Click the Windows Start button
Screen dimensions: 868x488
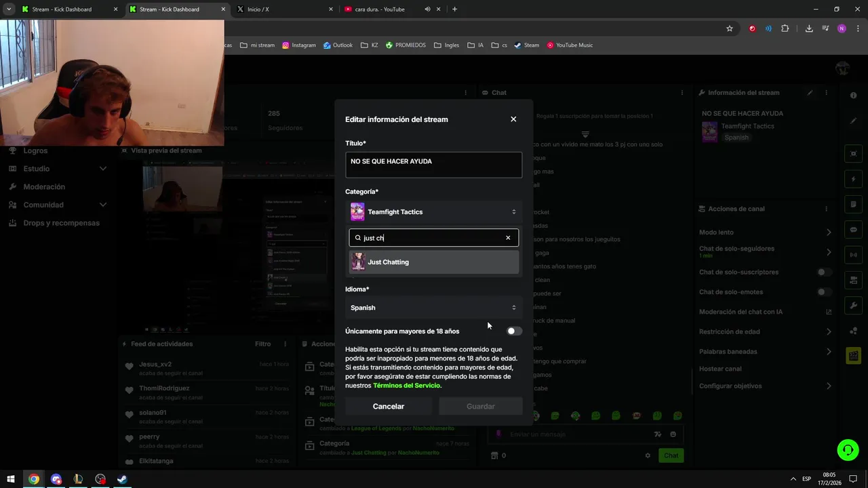11,479
